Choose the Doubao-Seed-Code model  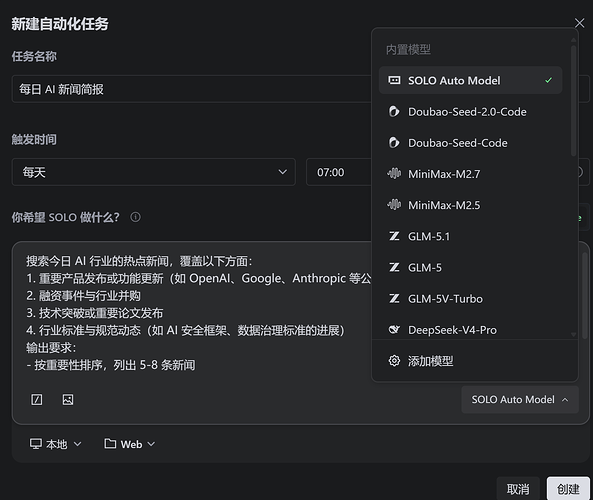pos(470,143)
